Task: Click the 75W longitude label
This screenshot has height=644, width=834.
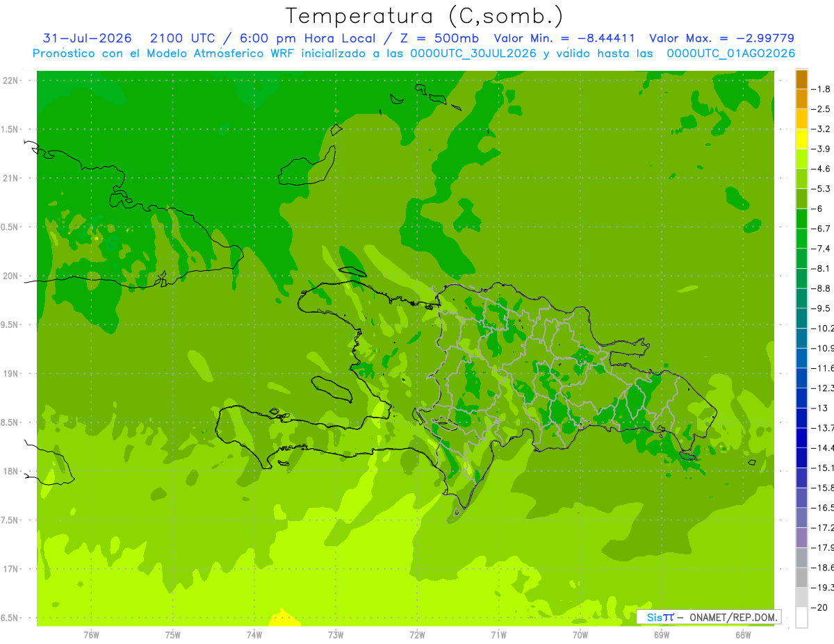Action: pos(172,634)
